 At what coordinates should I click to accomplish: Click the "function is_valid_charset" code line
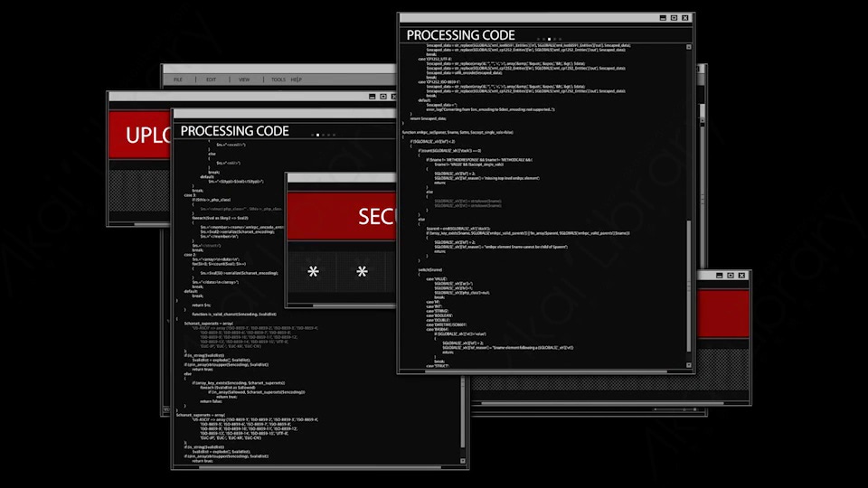click(x=234, y=314)
